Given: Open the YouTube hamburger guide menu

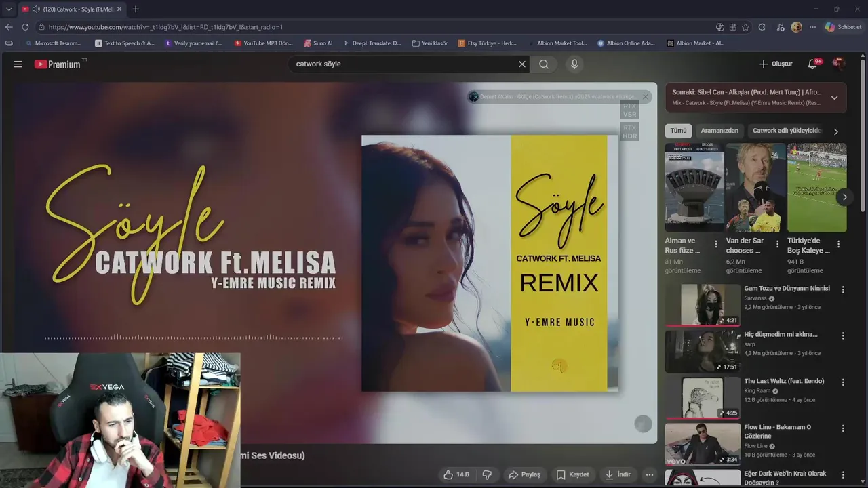Looking at the screenshot, I should pyautogui.click(x=18, y=64).
